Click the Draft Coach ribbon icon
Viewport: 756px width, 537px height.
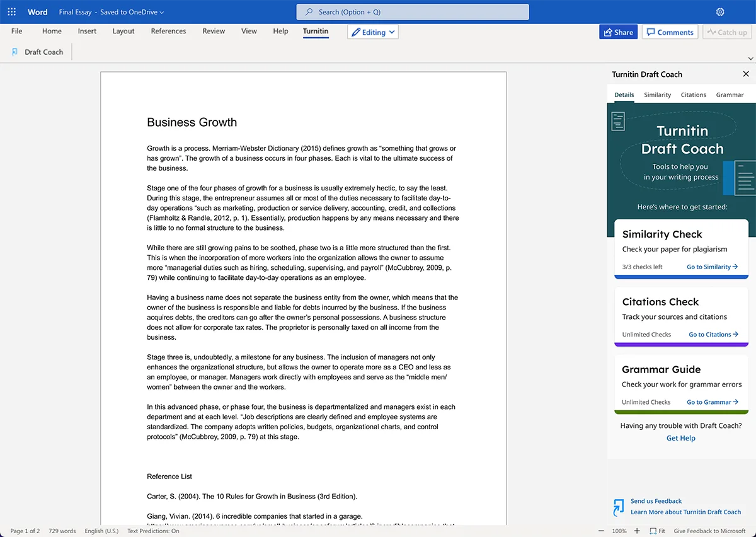tap(15, 52)
